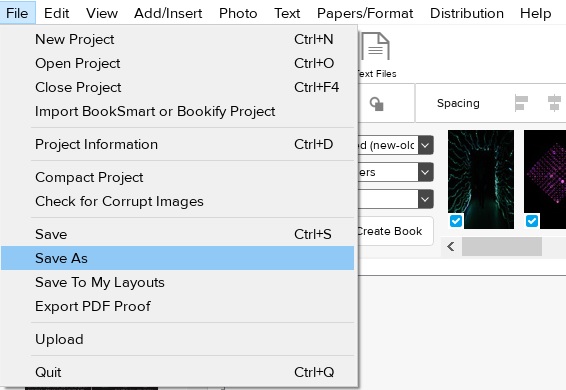Expand the blank third dropdown
Image resolution: width=566 pixels, height=390 pixels.
426,199
